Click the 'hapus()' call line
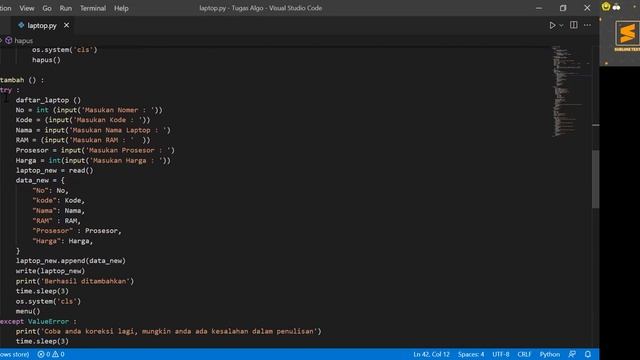The width and height of the screenshot is (640, 360). tap(46, 60)
